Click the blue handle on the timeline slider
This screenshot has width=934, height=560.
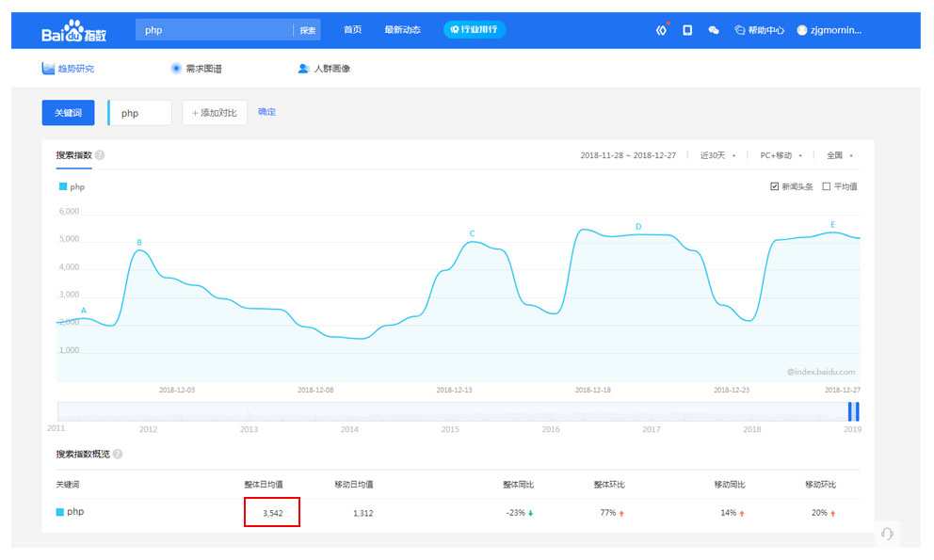[x=853, y=411]
